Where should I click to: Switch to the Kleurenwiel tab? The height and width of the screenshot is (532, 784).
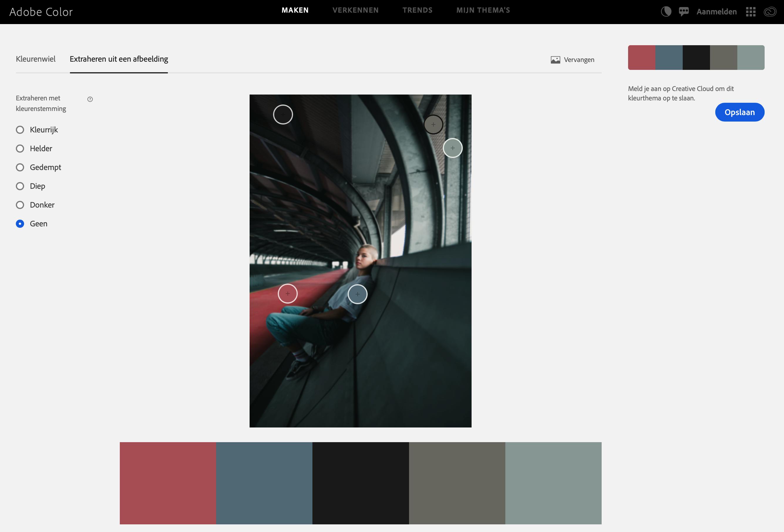tap(36, 59)
